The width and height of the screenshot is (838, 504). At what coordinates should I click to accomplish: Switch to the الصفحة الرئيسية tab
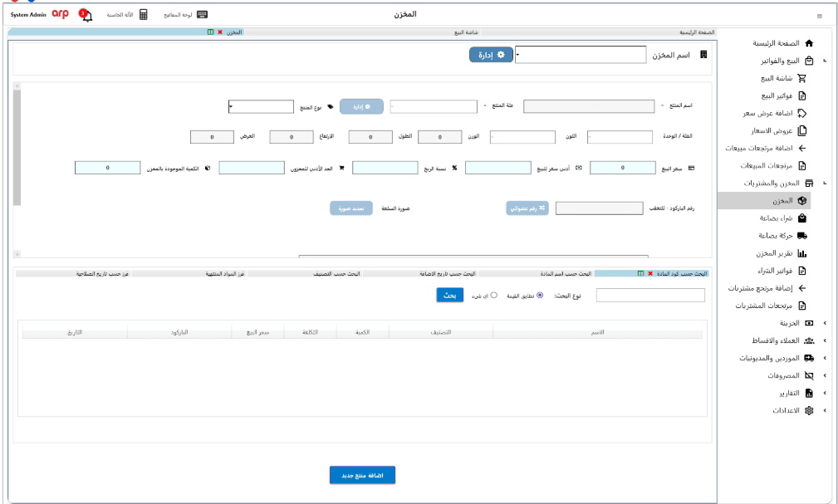tap(598, 32)
